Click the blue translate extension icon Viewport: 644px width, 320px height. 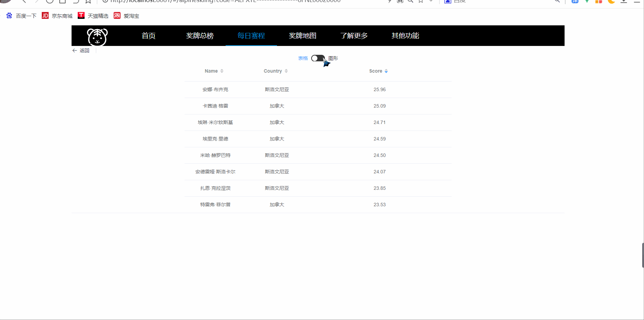point(575,2)
